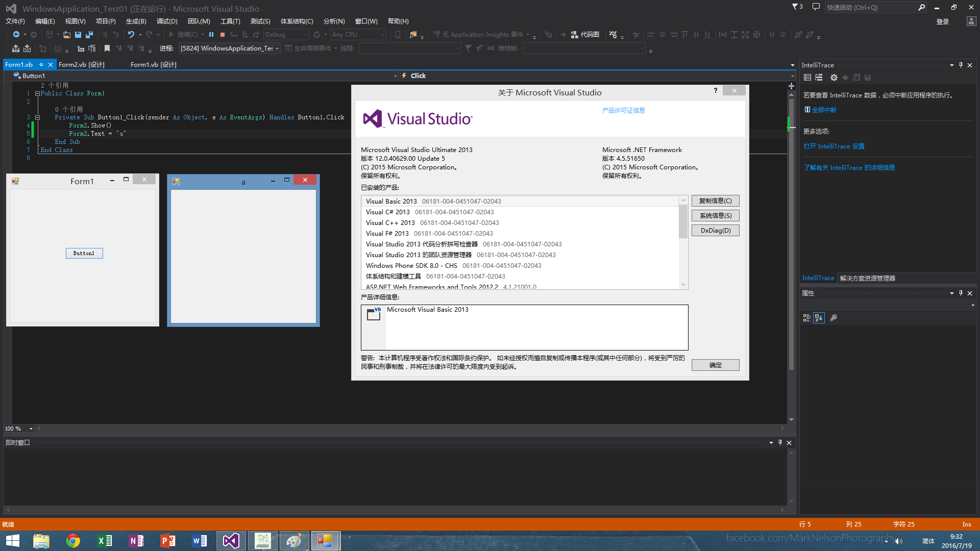Click the Categorized icon in Properties panel
The image size is (980, 551).
coord(807,318)
